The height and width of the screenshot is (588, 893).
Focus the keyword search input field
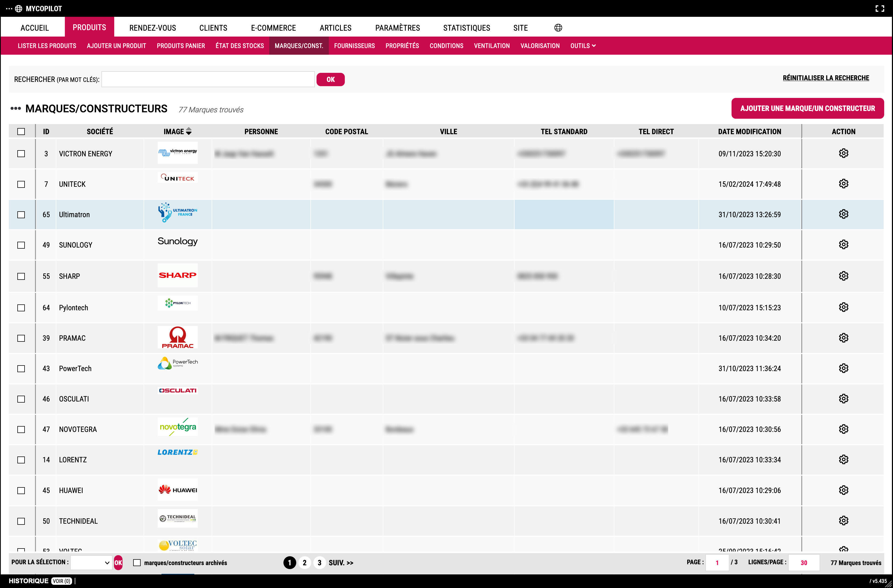pyautogui.click(x=208, y=80)
